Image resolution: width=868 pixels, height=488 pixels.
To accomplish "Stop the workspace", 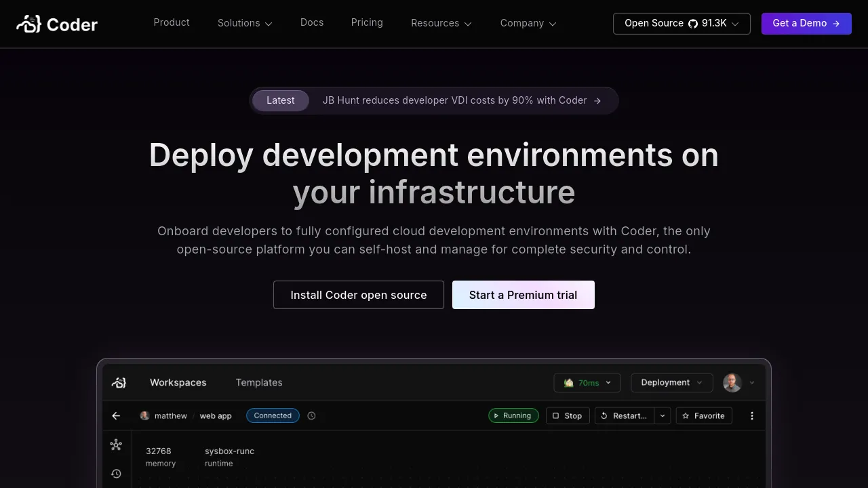I will [x=568, y=415].
